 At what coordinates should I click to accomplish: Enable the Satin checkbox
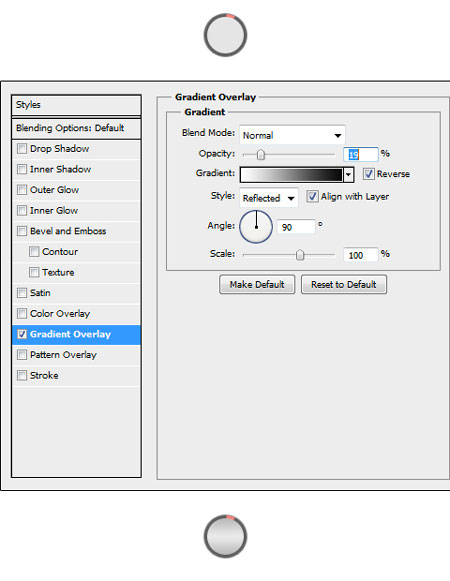[x=22, y=293]
